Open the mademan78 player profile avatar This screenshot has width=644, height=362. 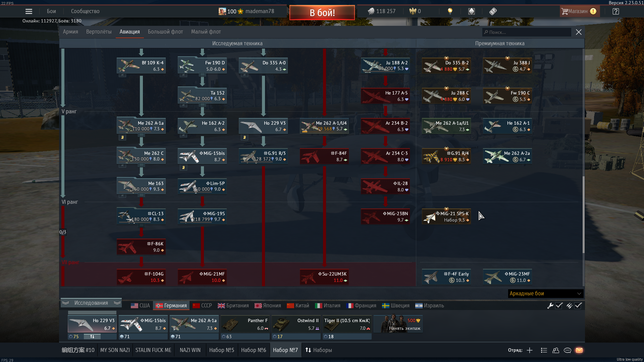point(222,11)
